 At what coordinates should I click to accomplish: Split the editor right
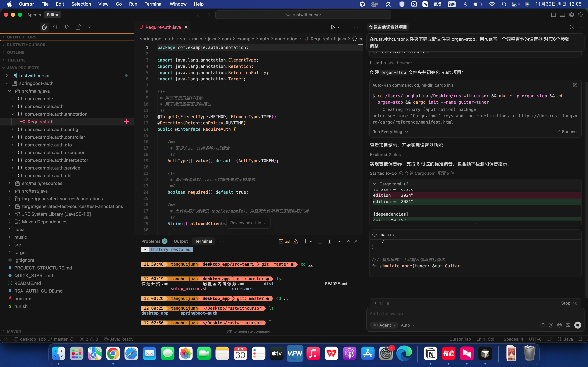pyautogui.click(x=347, y=27)
